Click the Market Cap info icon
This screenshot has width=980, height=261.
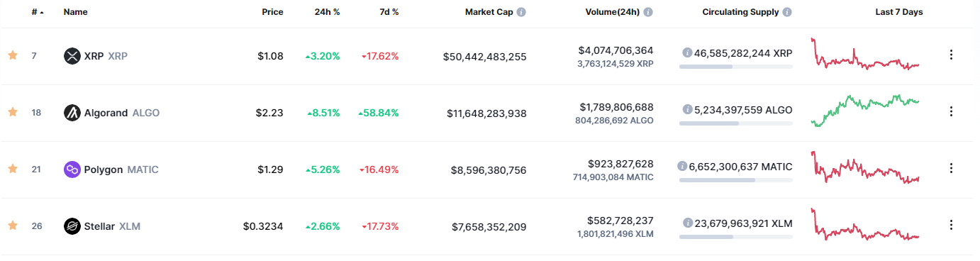point(521,13)
